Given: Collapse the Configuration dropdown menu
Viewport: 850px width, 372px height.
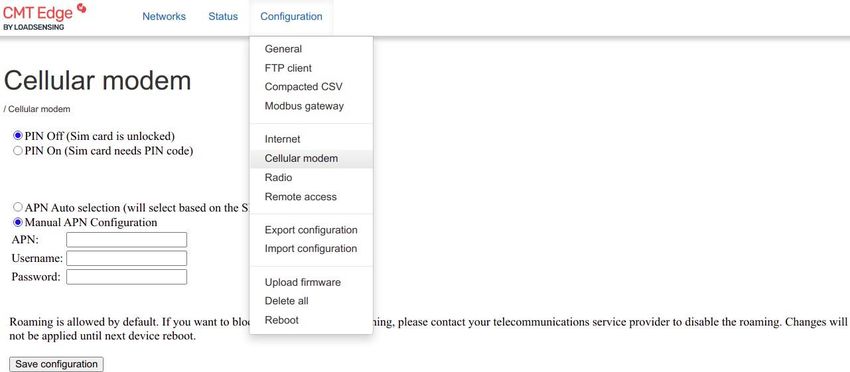Looking at the screenshot, I should [x=291, y=16].
